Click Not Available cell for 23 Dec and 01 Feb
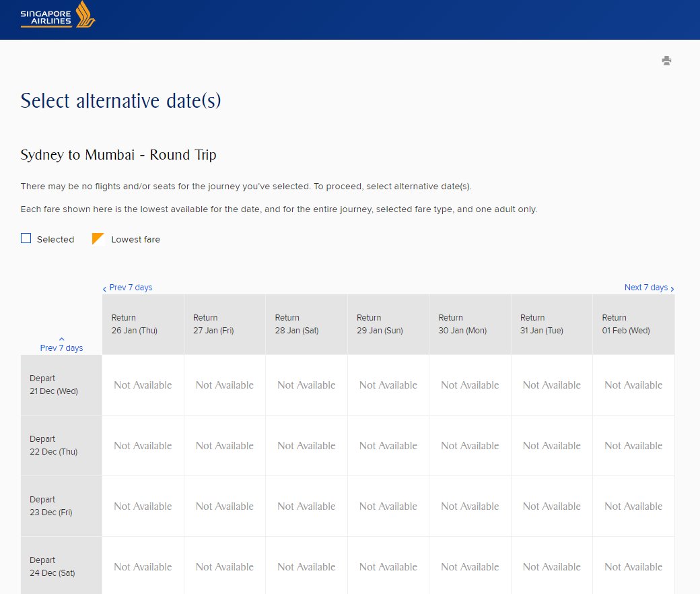The image size is (700, 594). tap(633, 506)
